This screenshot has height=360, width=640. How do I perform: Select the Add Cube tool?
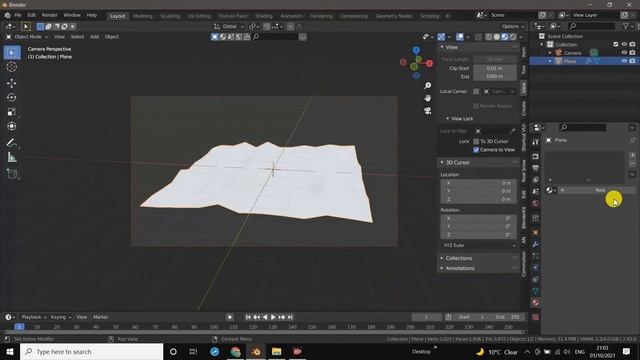11,173
